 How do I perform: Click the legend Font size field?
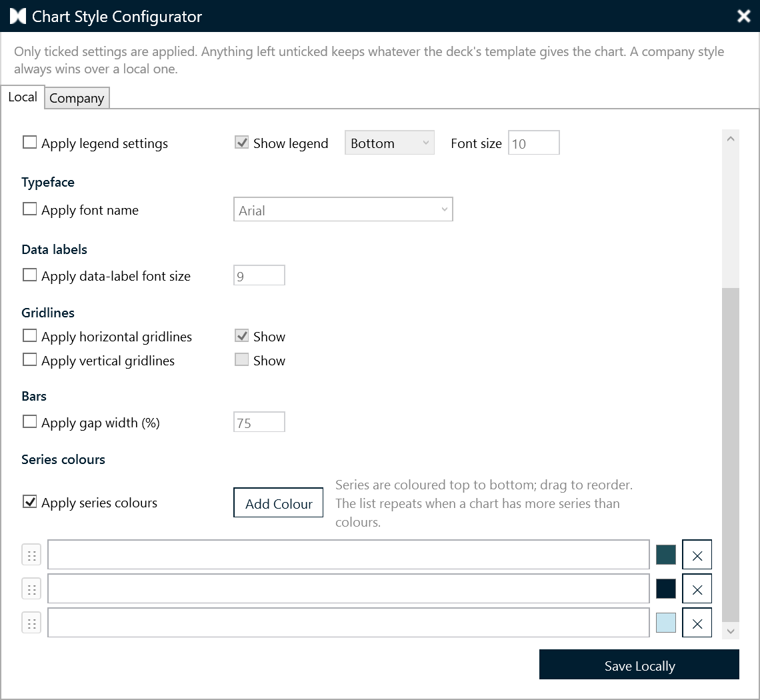[533, 143]
